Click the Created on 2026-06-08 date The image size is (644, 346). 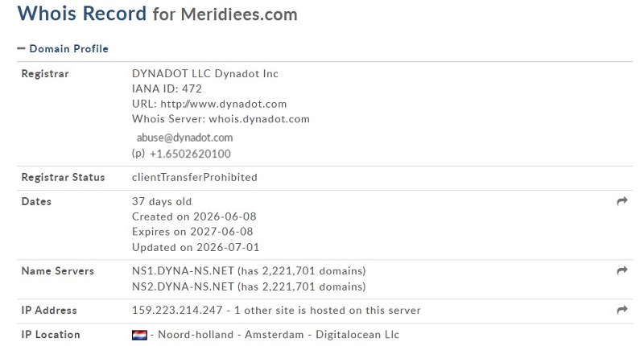point(194,216)
